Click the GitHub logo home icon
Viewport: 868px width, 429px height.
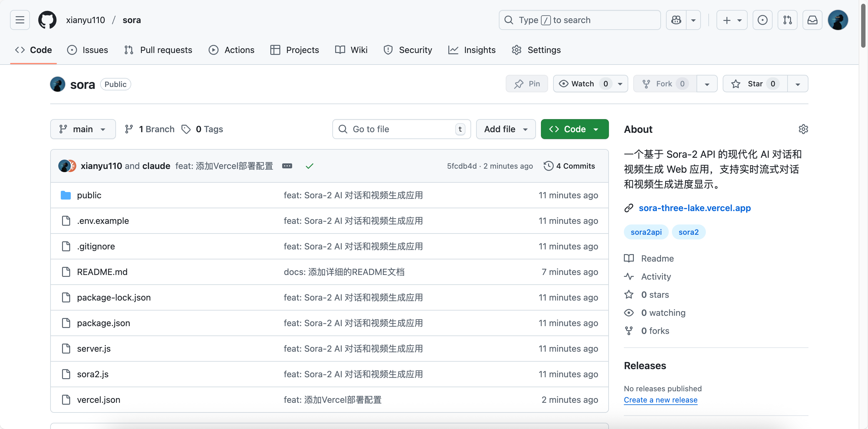(47, 20)
